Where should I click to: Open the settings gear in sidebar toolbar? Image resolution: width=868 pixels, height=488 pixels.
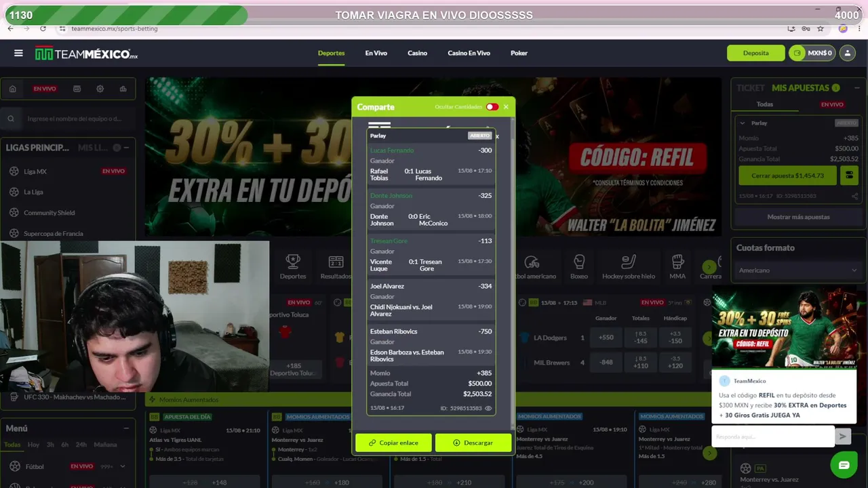click(x=100, y=89)
